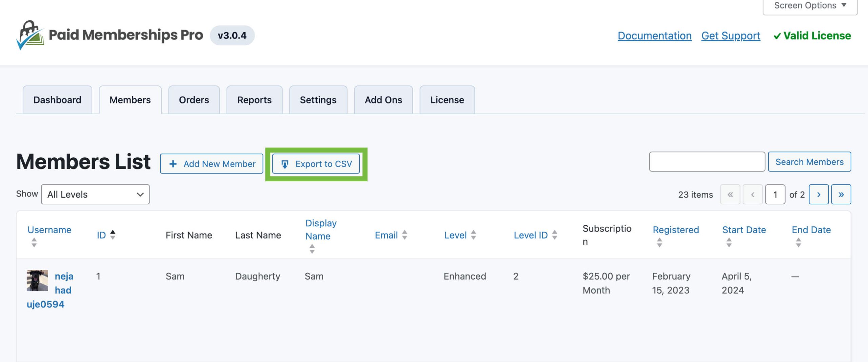Select the Reports tab
This screenshot has width=868, height=362.
tap(254, 100)
